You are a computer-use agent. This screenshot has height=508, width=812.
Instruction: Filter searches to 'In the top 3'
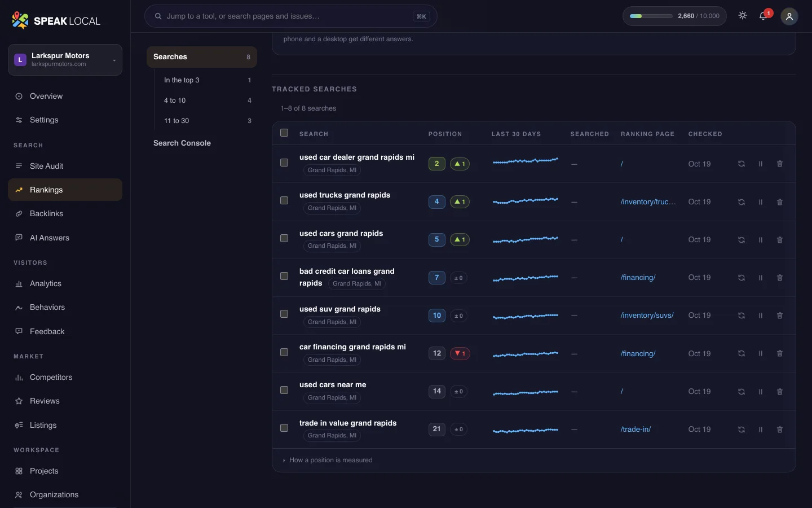(x=206, y=80)
